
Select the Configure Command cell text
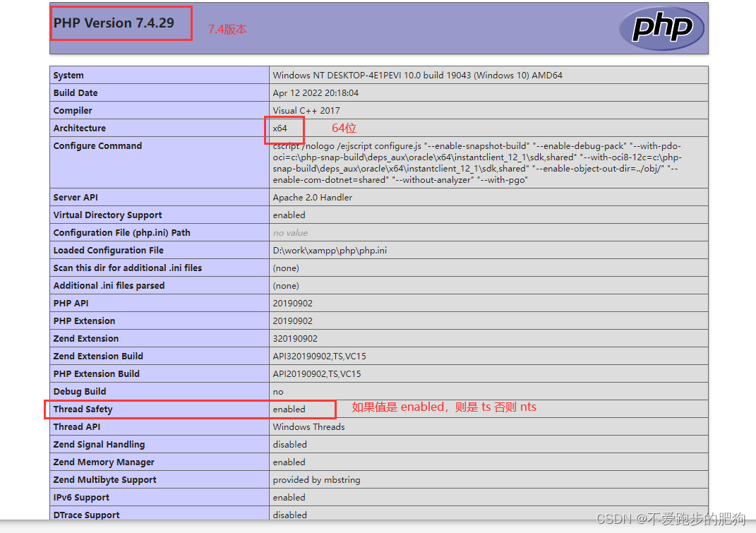coord(487,162)
